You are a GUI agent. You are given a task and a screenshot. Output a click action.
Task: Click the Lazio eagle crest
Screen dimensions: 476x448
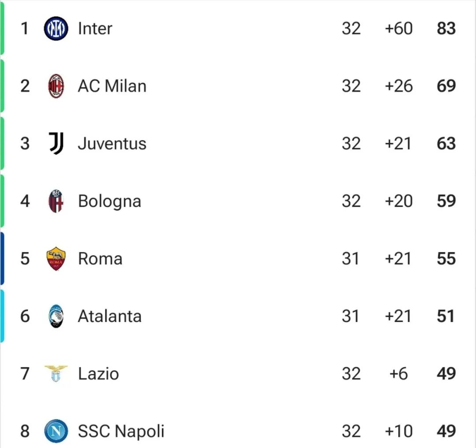(56, 374)
